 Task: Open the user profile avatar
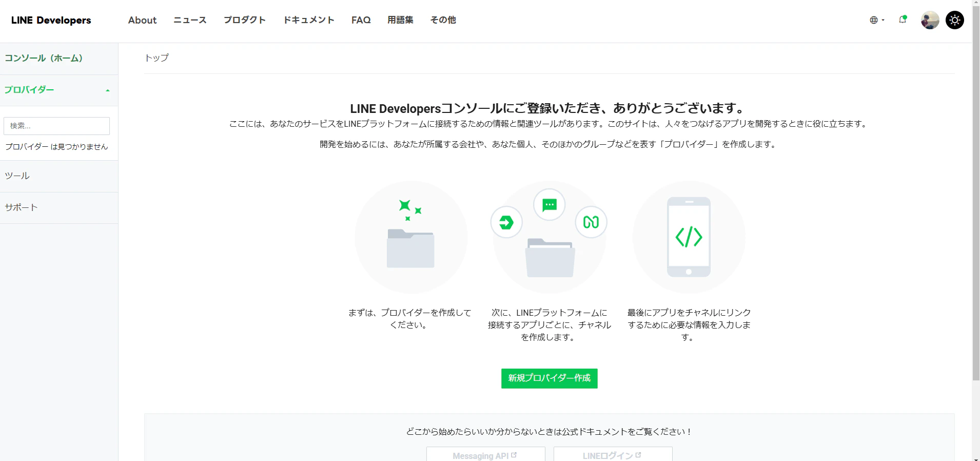(x=930, y=20)
